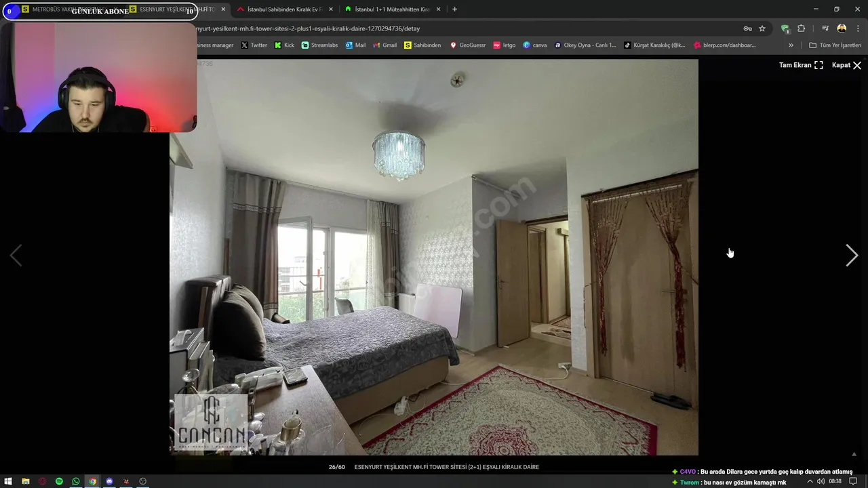868x488 pixels.
Task: Click the 26/60 photo counter
Action: click(337, 467)
